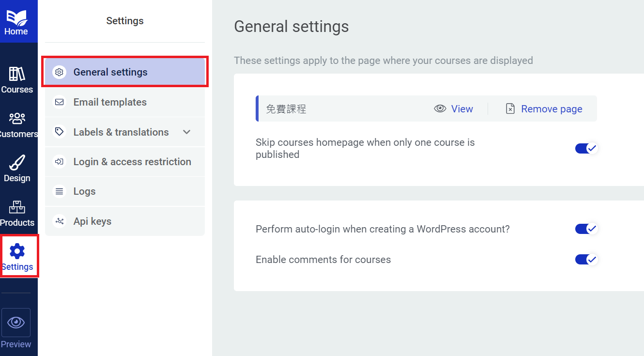Disable auto-login for WordPress account toggle

586,229
